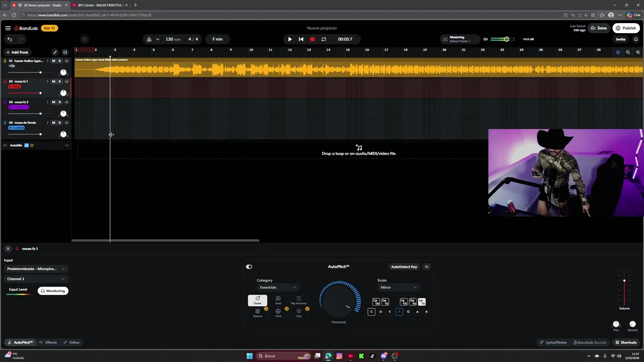Toggle the cycle loop icon
The image size is (644, 362).
pyautogui.click(x=324, y=39)
